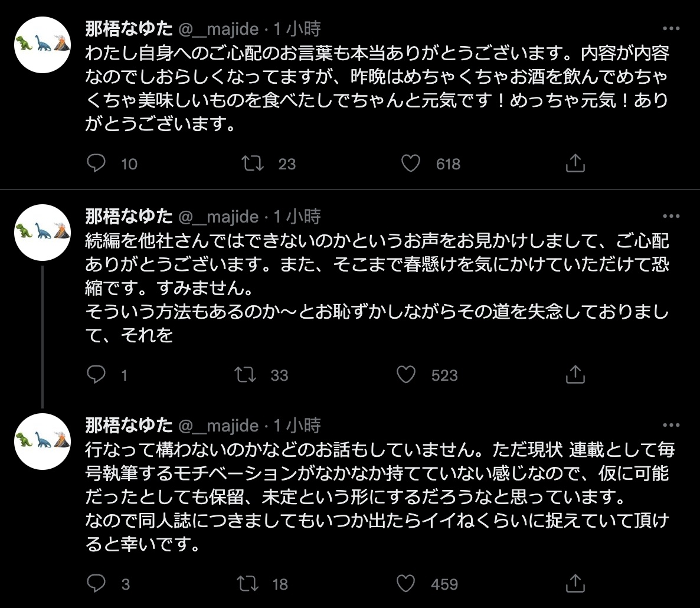
Task: Open more options on third tweet
Action: (672, 425)
